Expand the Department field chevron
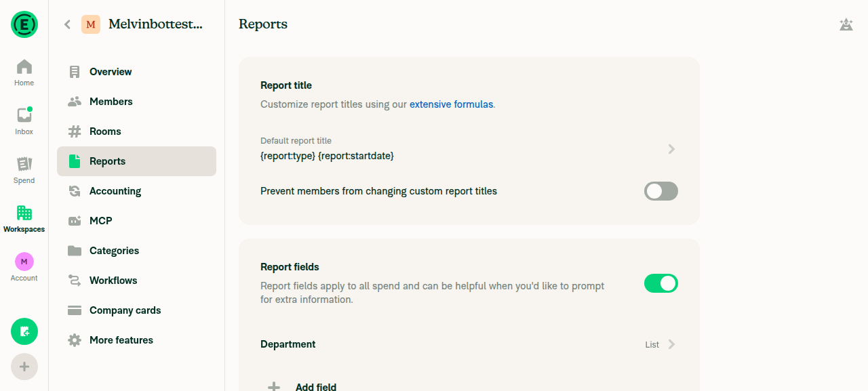Viewport: 868px width, 391px height. point(671,344)
